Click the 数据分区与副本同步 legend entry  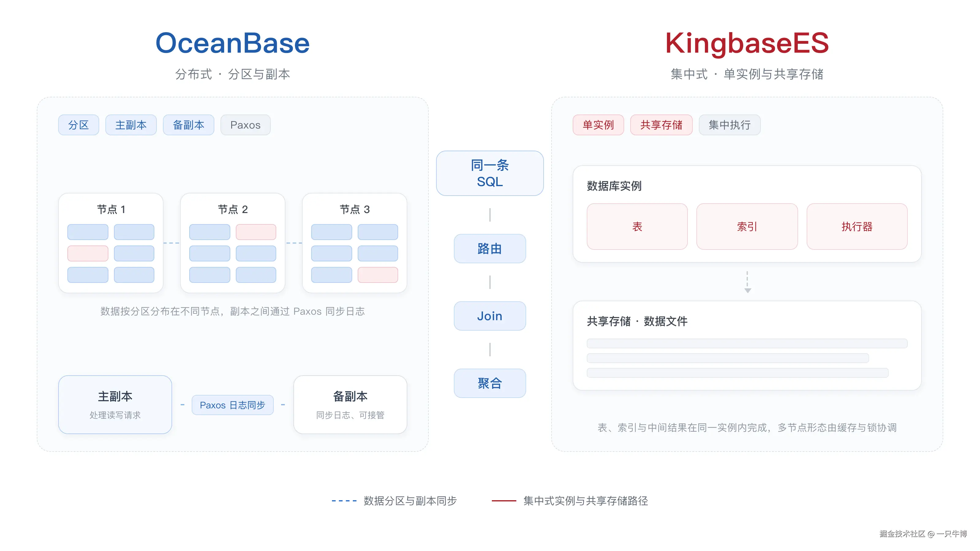pos(394,501)
